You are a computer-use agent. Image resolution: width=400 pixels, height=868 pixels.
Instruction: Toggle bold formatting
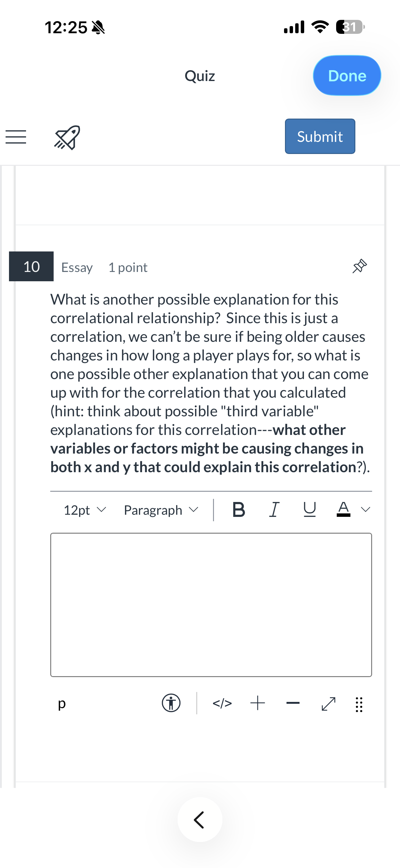239,509
